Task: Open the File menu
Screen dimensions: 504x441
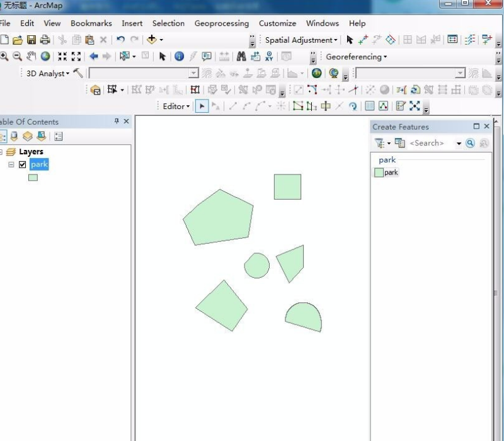Action: click(5, 23)
